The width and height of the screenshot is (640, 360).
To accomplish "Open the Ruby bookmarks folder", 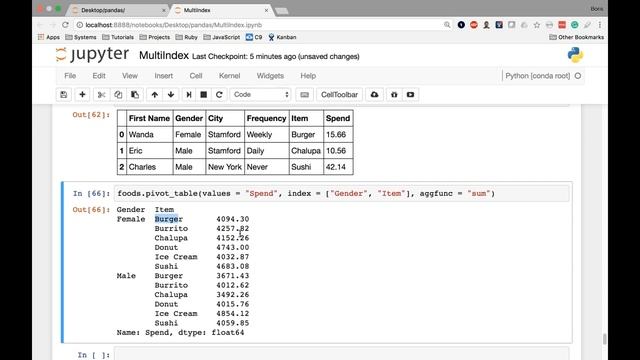I will coord(187,37).
